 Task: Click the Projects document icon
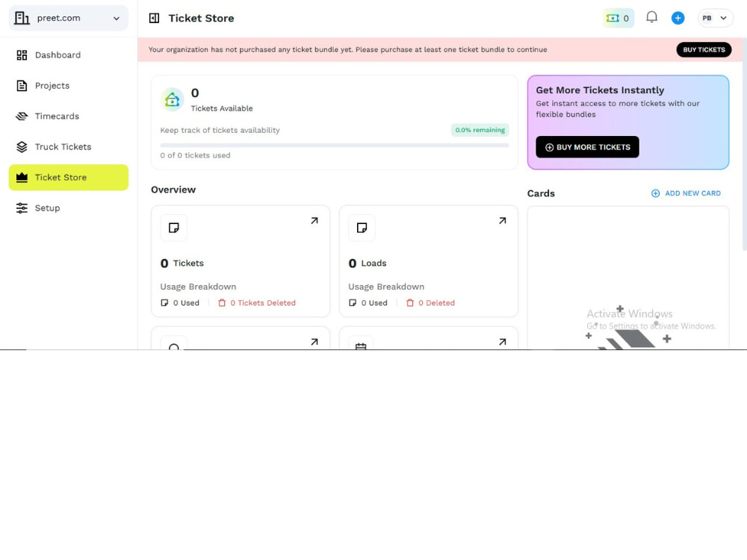point(22,86)
